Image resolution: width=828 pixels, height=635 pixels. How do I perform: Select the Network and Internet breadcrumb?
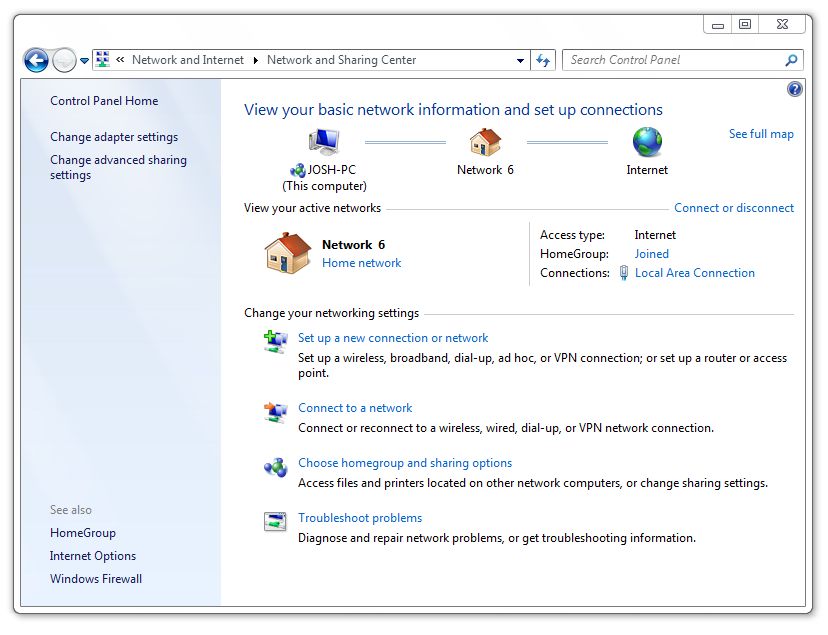point(187,60)
